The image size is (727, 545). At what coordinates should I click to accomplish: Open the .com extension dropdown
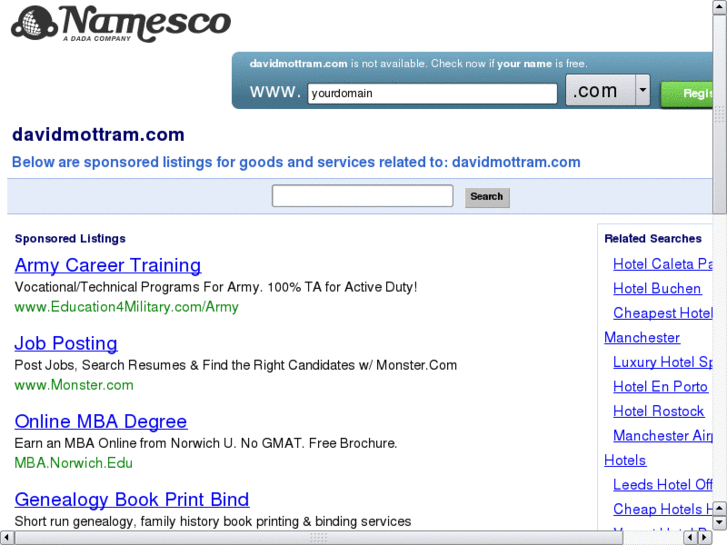pos(608,90)
